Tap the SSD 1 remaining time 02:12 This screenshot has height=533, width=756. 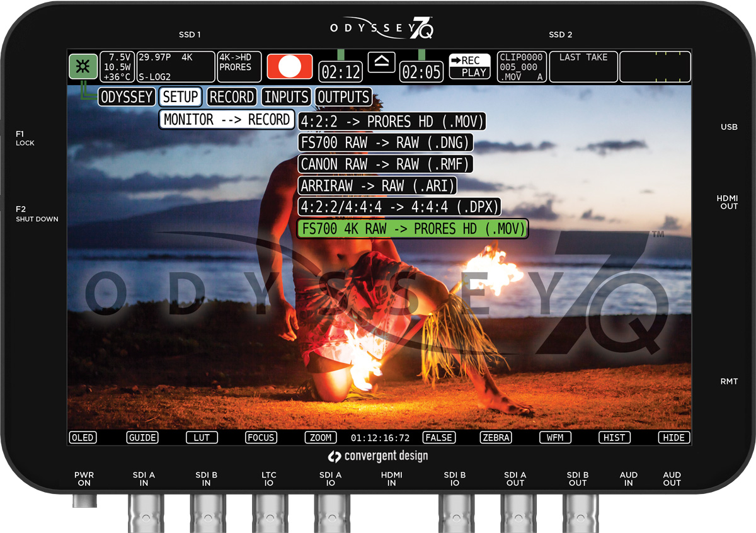(340, 72)
